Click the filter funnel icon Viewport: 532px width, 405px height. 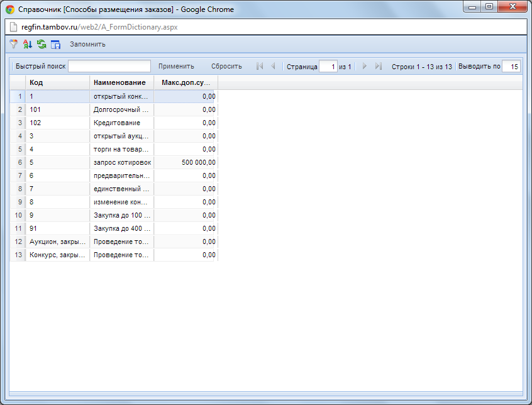point(14,44)
